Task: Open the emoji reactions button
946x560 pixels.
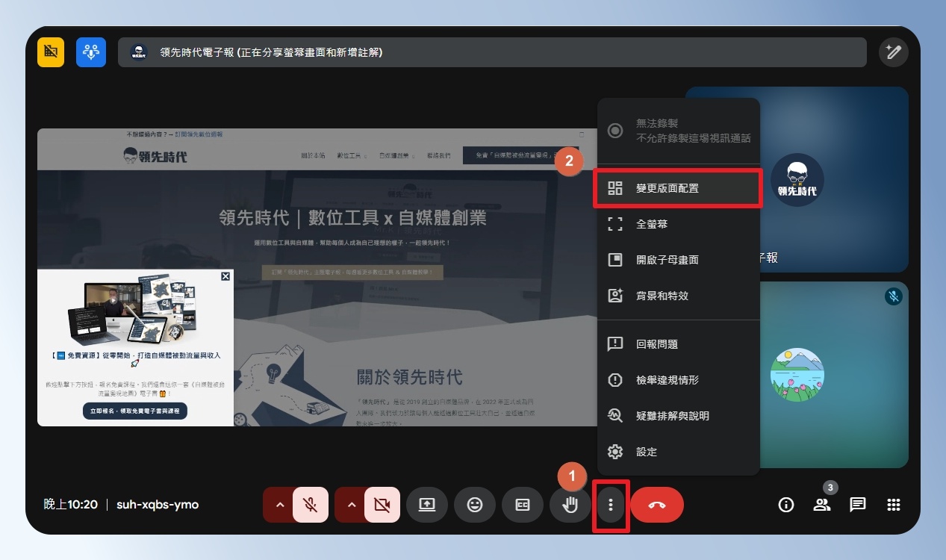Action: pos(475,505)
